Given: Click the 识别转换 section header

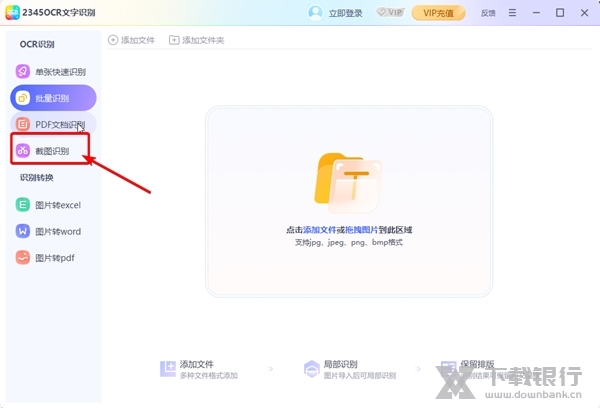Looking at the screenshot, I should click(37, 178).
